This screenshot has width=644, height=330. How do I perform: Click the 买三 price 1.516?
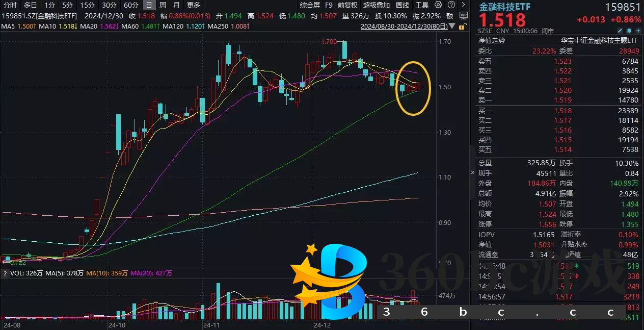(x=562, y=130)
